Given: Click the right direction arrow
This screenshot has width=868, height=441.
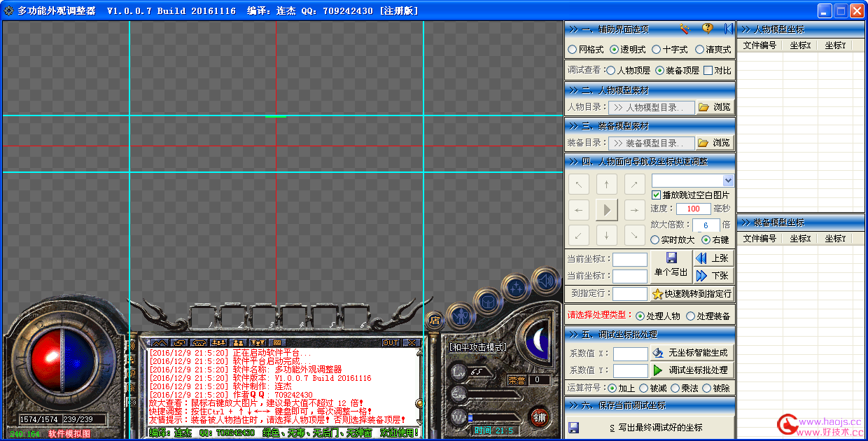Looking at the screenshot, I should pyautogui.click(x=634, y=209).
